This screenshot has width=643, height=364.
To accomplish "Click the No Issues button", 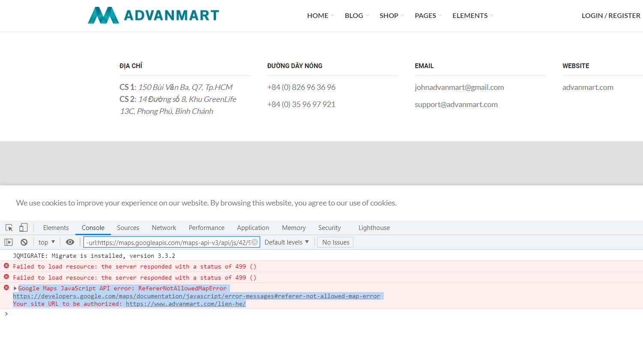I will click(x=335, y=242).
